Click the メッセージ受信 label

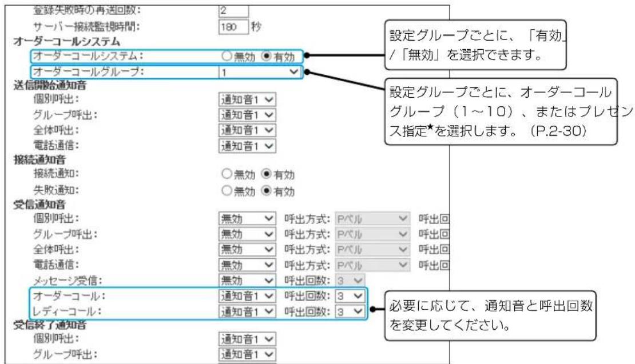coord(68,280)
